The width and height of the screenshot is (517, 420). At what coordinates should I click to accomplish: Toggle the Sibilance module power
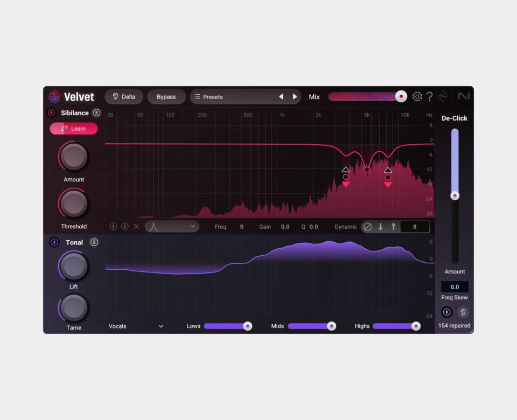(52, 113)
